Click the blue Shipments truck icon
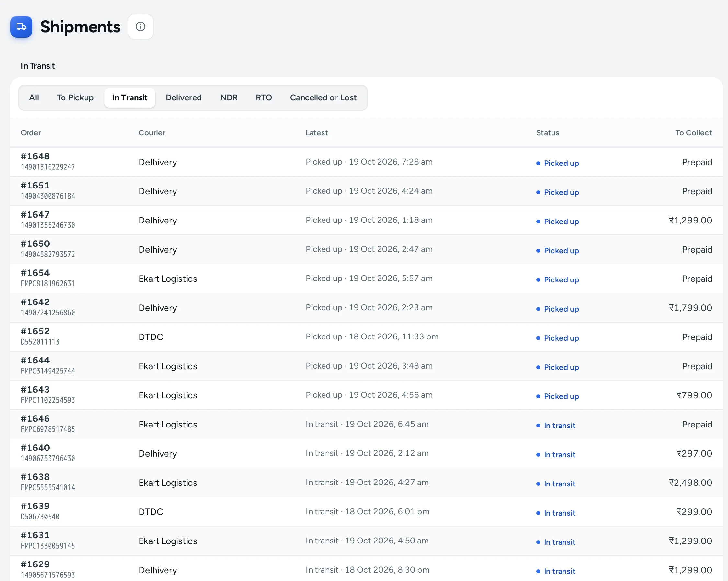 [x=21, y=27]
